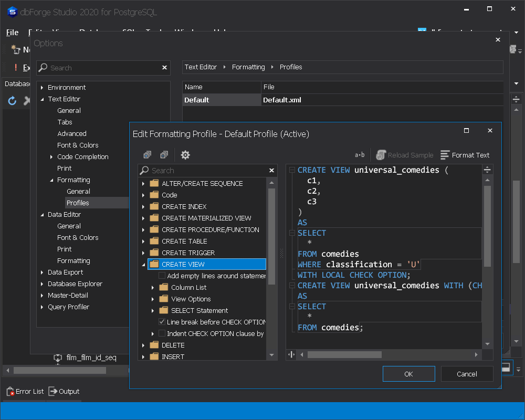
Task: Click the split editor icon near horizontal scrollbar
Action: pos(291,354)
